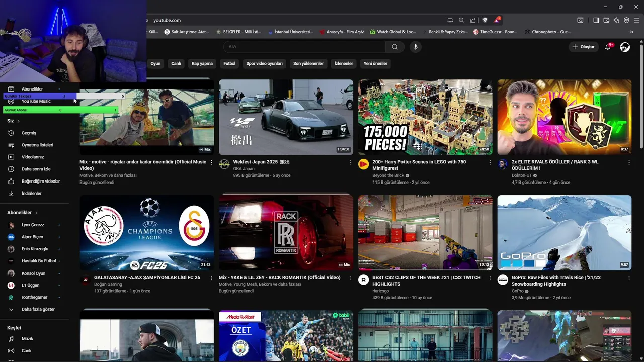Click the share page icon in address bar
Screen dimensions: 644x362
click(x=473, y=20)
